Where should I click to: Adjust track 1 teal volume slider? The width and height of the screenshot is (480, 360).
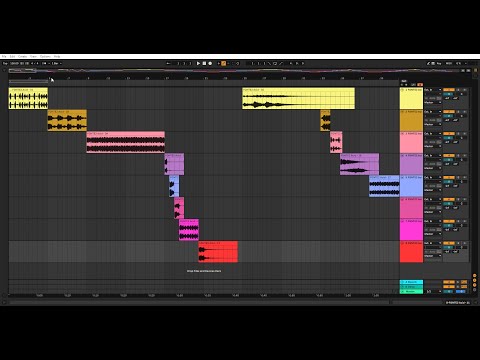tap(449, 94)
